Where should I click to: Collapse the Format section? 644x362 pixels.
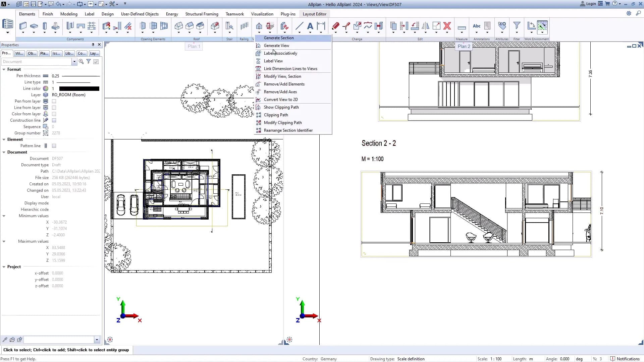(x=4, y=69)
